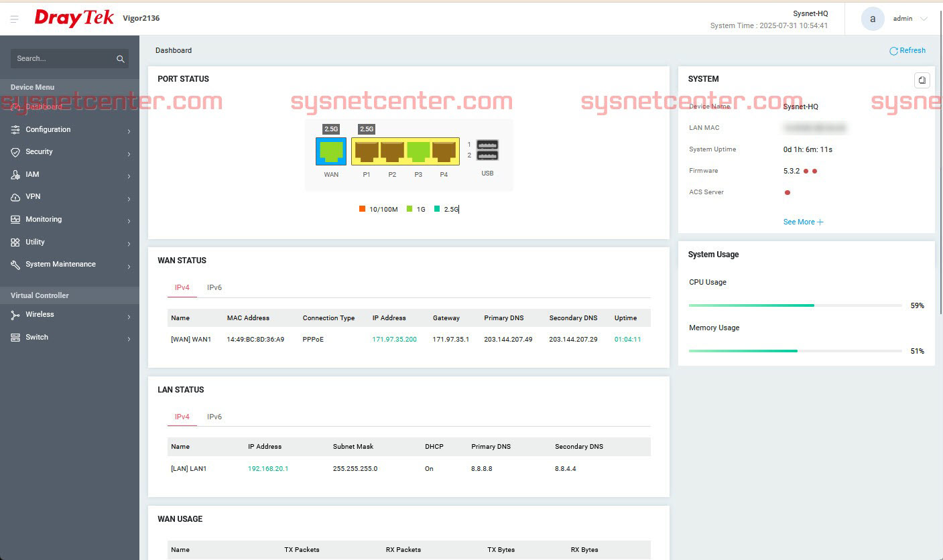The width and height of the screenshot is (943, 560).
Task: Expand the System Maintenance chevron
Action: (129, 267)
